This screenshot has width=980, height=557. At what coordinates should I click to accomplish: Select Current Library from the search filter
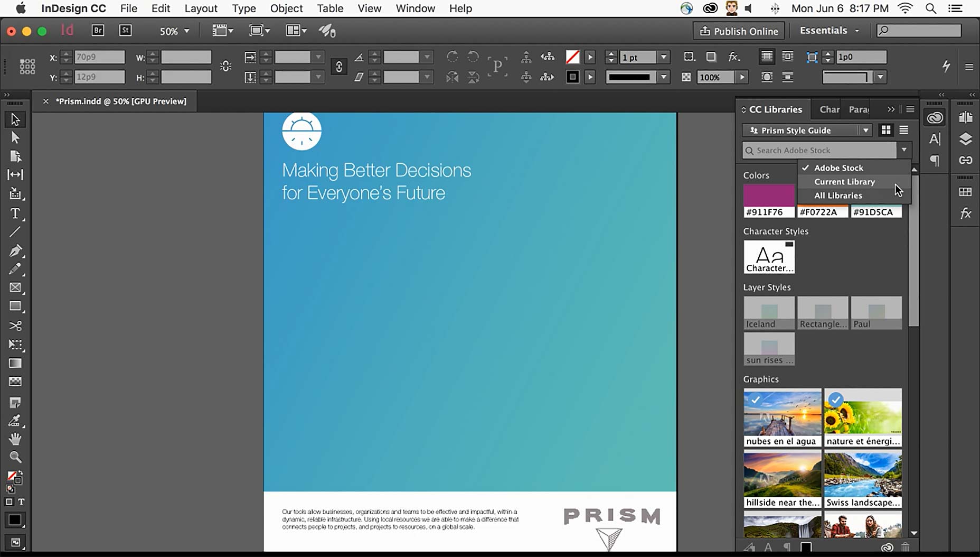coord(844,181)
